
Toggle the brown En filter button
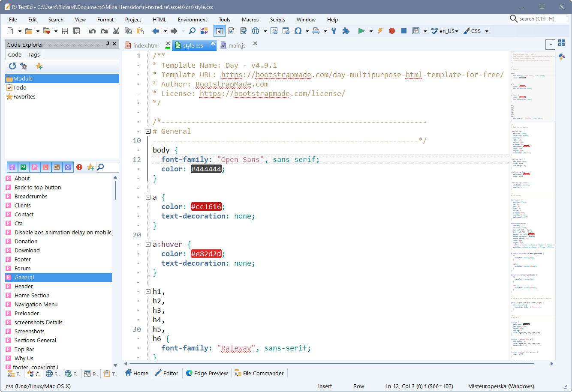click(57, 167)
